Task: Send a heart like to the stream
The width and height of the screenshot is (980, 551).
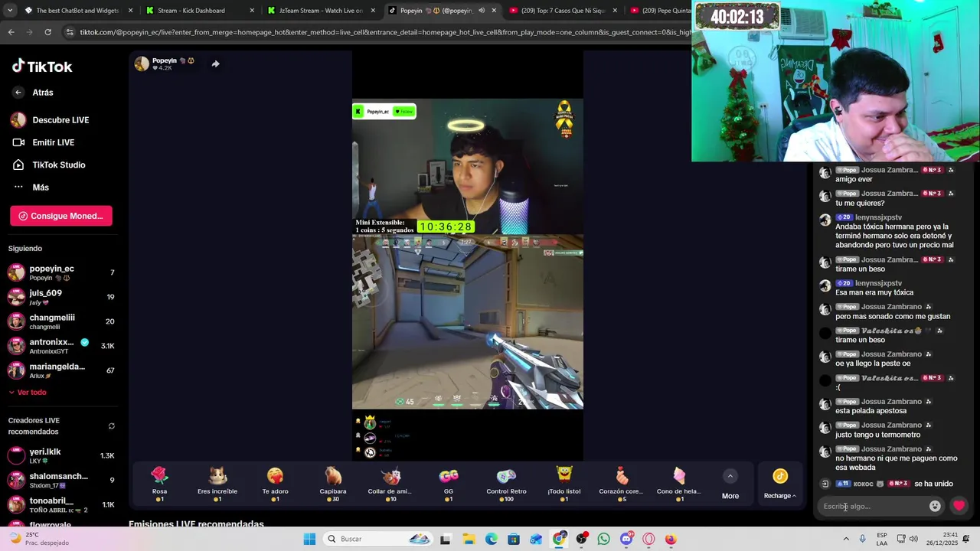Action: coord(959,506)
